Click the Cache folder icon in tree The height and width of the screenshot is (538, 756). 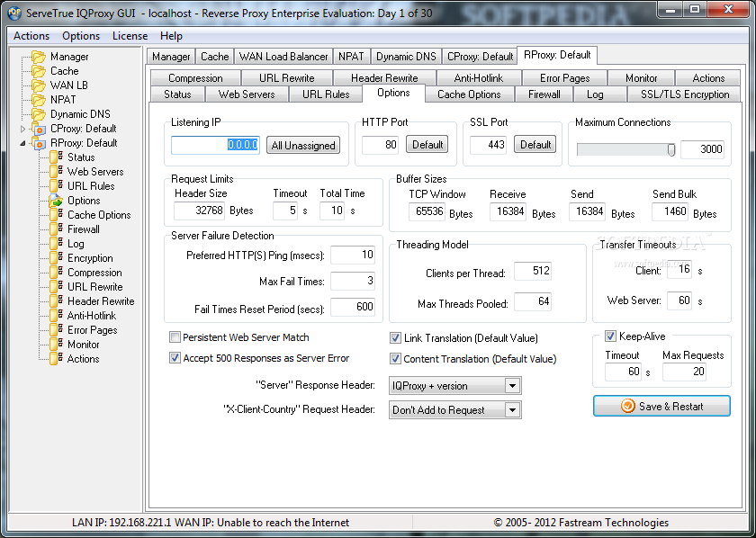[39, 71]
